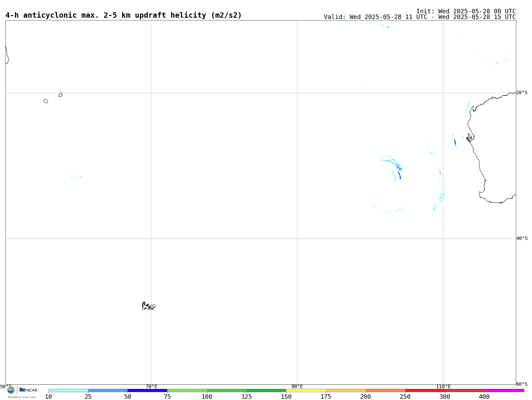Click the bright red 250-300 color swatch
The width and height of the screenshot is (532, 400).
click(425, 391)
